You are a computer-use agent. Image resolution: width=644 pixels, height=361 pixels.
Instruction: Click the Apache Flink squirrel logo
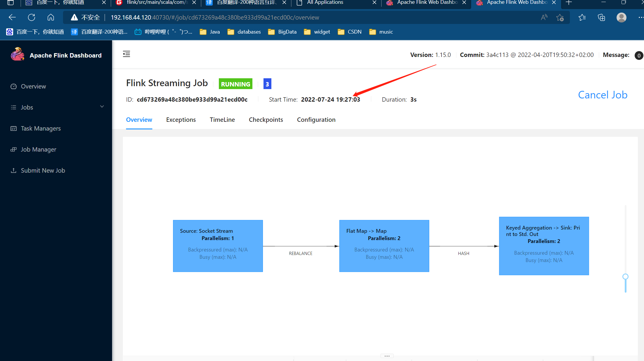point(18,54)
